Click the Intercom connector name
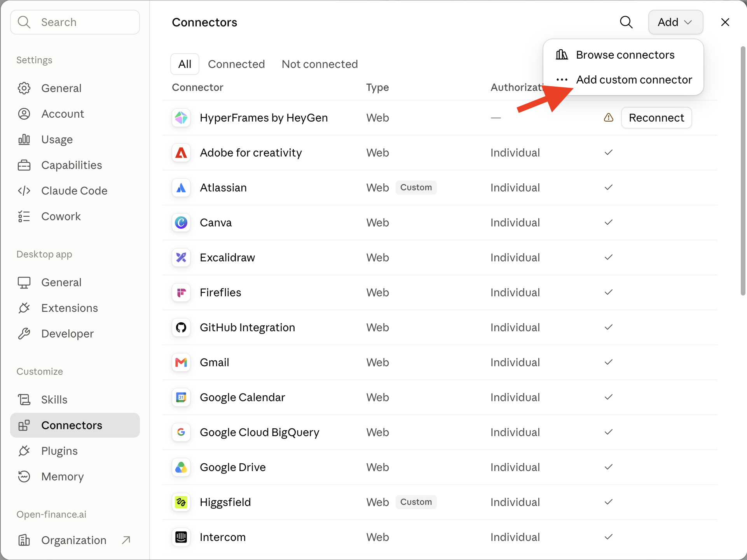This screenshot has width=747, height=560. click(x=223, y=537)
